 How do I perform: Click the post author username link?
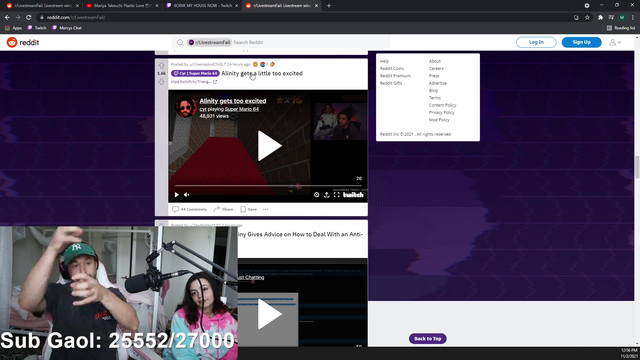point(208,64)
